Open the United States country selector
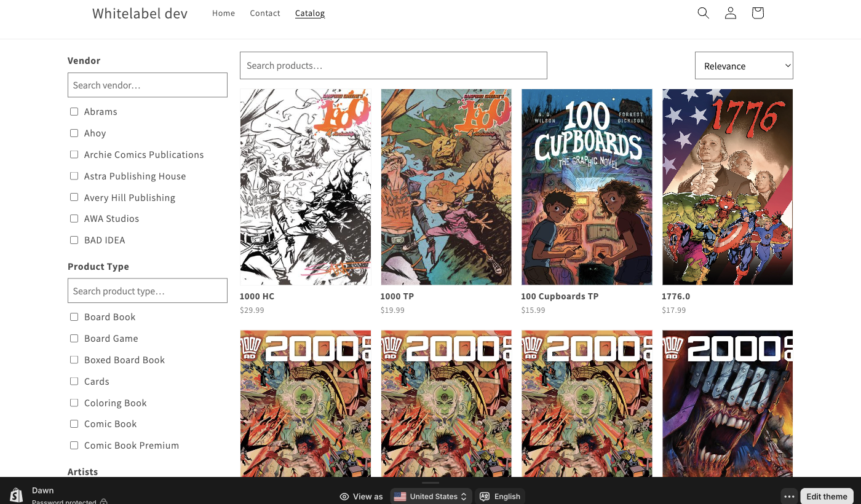 pos(430,497)
